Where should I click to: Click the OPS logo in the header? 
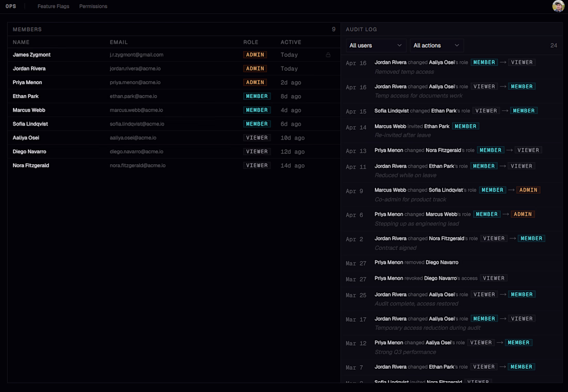11,6
